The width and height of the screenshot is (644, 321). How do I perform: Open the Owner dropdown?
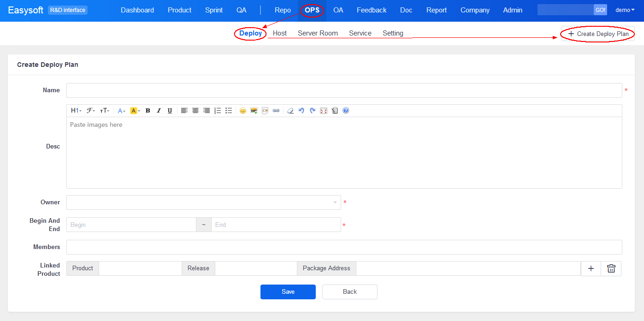(x=203, y=202)
